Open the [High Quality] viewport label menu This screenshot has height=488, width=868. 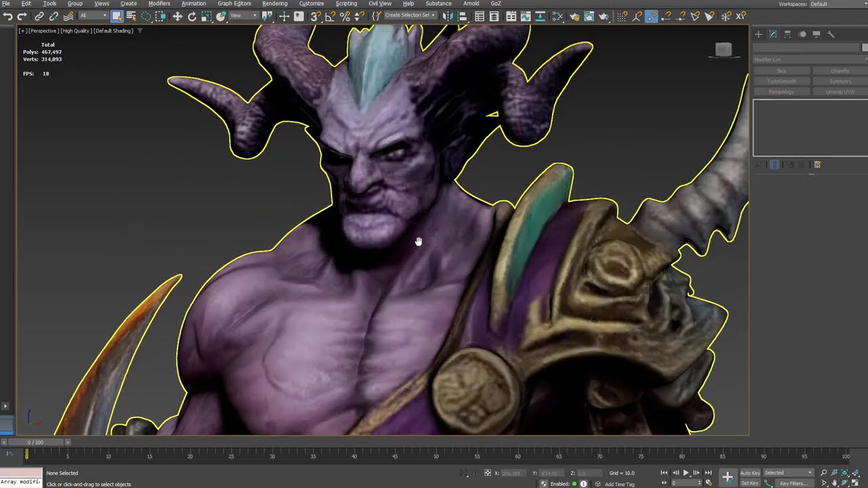coord(75,30)
